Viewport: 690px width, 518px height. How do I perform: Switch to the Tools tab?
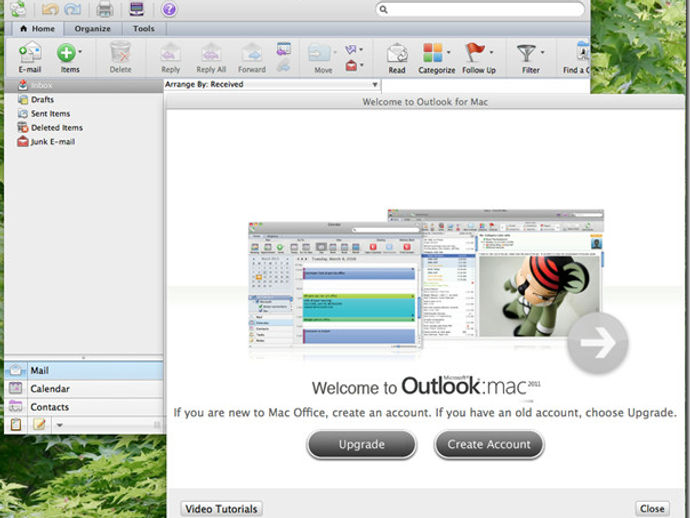click(x=144, y=29)
